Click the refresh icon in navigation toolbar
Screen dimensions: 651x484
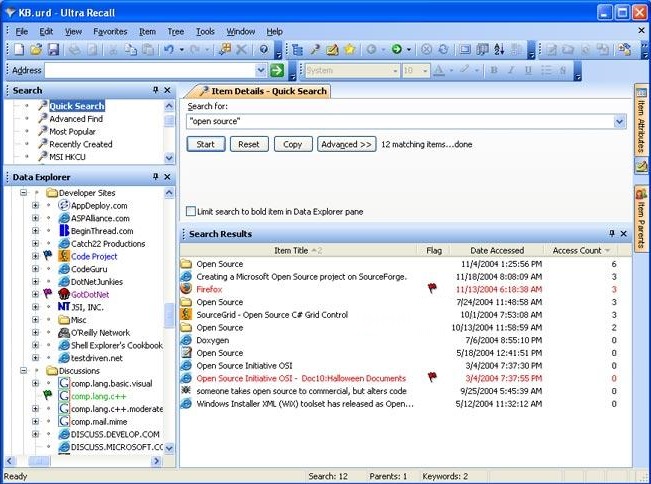pyautogui.click(x=443, y=49)
